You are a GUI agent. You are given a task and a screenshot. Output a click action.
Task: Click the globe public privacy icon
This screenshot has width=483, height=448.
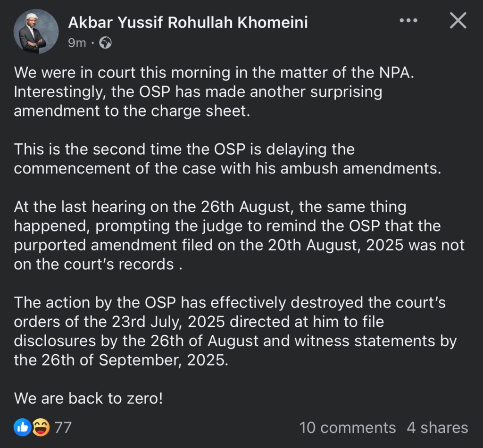coord(105,43)
